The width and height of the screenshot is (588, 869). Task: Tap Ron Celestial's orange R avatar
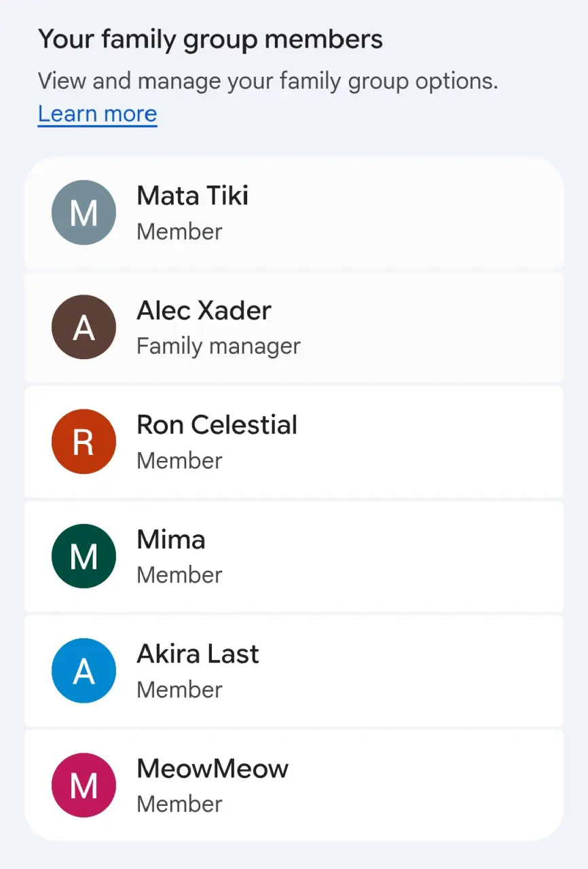coord(84,441)
